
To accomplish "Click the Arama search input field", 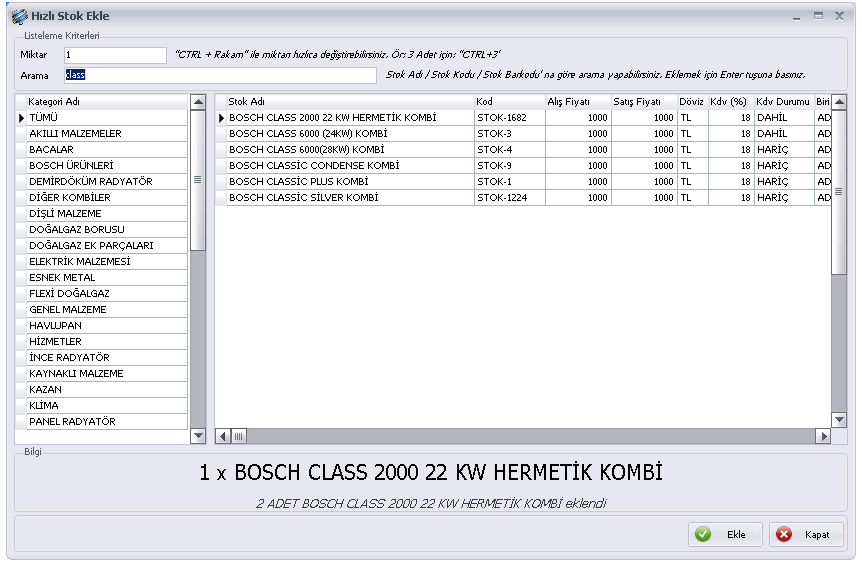I will point(220,75).
